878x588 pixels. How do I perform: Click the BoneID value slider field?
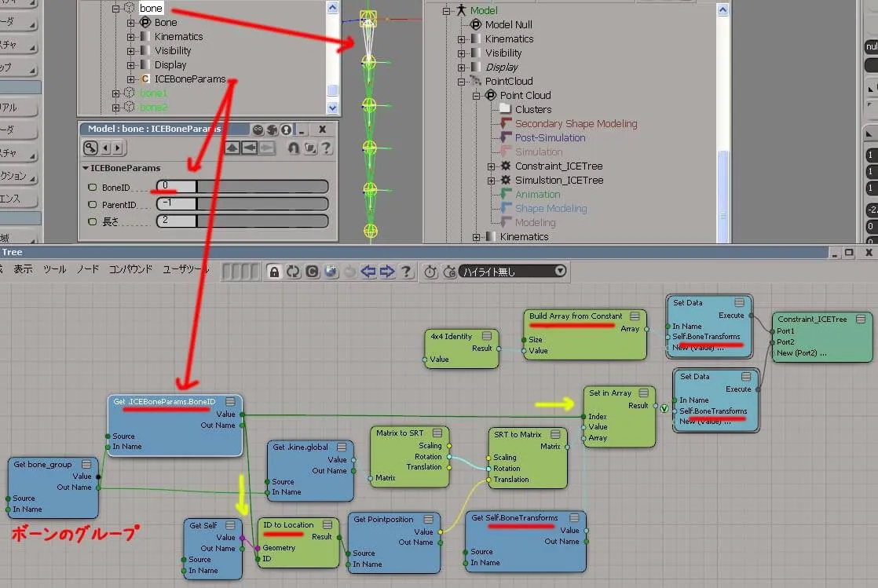coord(242,187)
